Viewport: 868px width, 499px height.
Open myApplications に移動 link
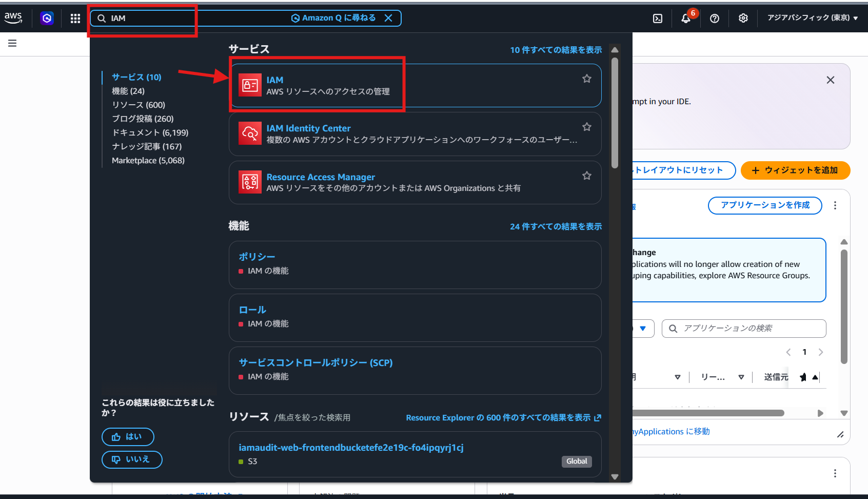(672, 432)
